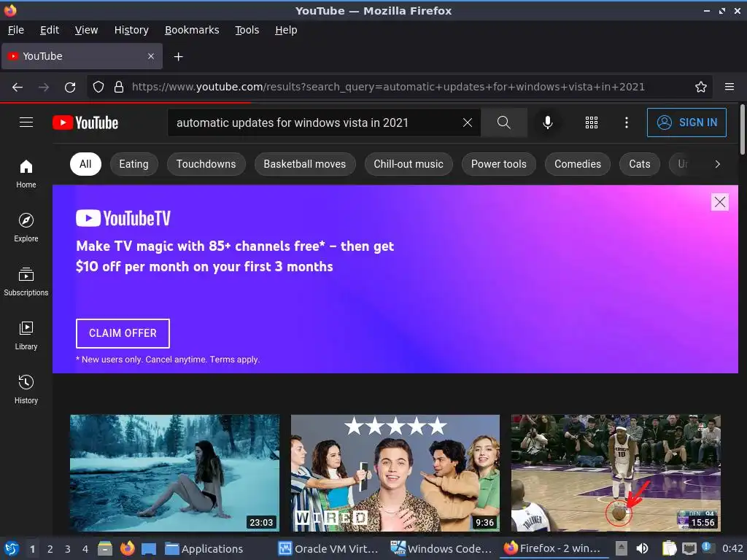
Task: Click the CLAIM OFFER button
Action: tap(123, 333)
